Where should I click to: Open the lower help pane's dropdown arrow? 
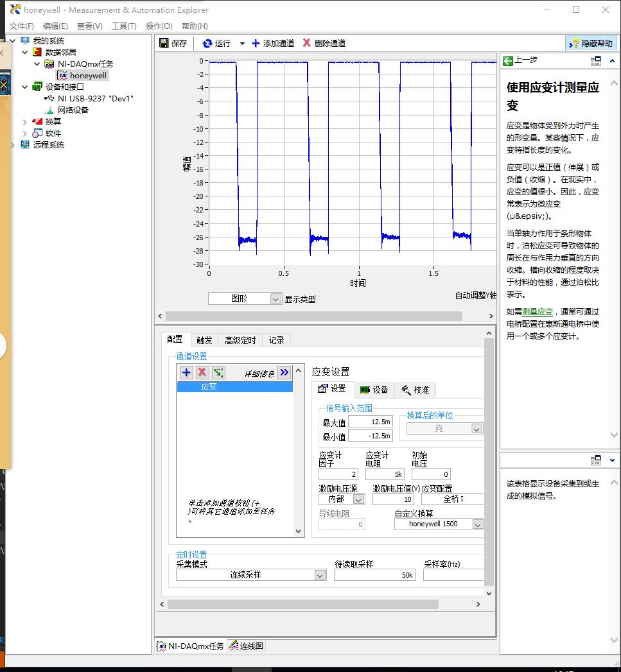coord(612,460)
